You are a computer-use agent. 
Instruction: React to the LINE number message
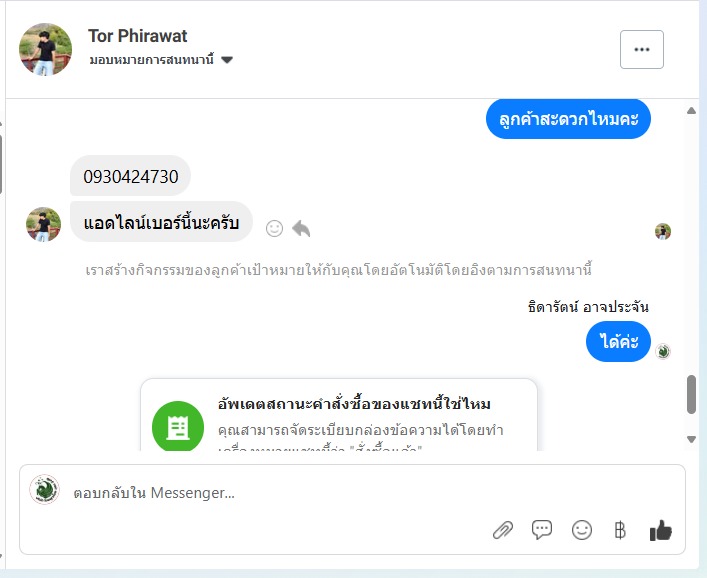tap(274, 229)
